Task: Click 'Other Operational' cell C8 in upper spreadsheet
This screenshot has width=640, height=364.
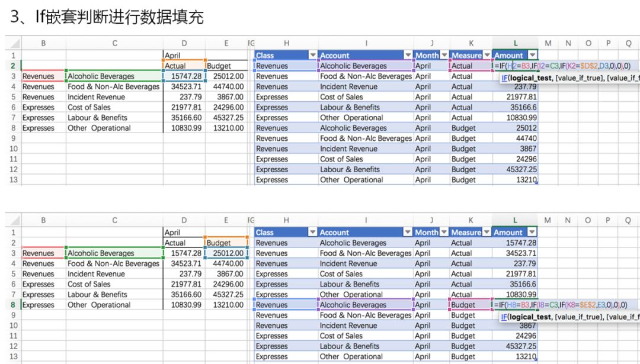Action: coord(115,128)
